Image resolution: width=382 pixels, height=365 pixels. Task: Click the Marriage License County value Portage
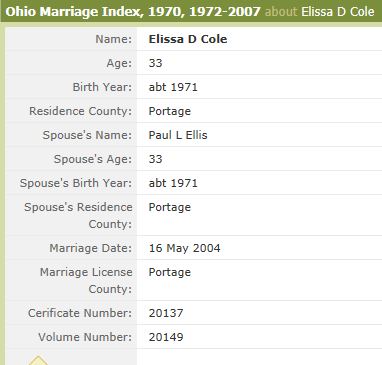[170, 272]
